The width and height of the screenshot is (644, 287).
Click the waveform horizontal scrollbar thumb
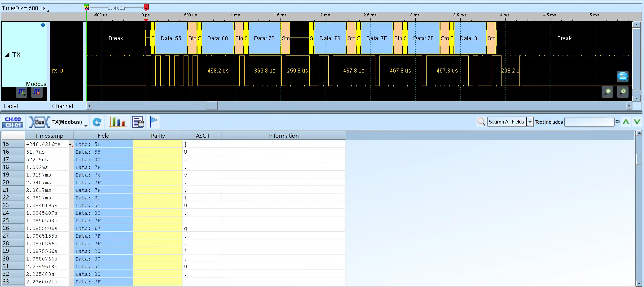(x=212, y=106)
